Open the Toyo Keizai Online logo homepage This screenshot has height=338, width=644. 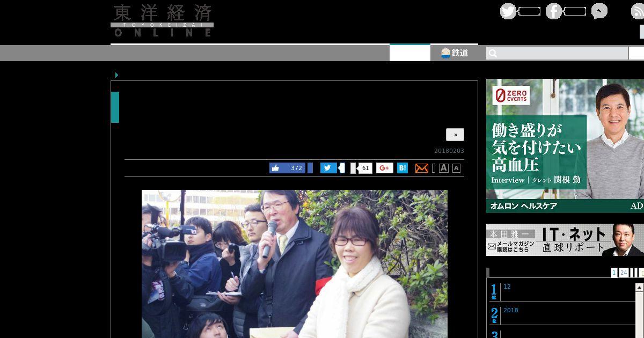162,21
